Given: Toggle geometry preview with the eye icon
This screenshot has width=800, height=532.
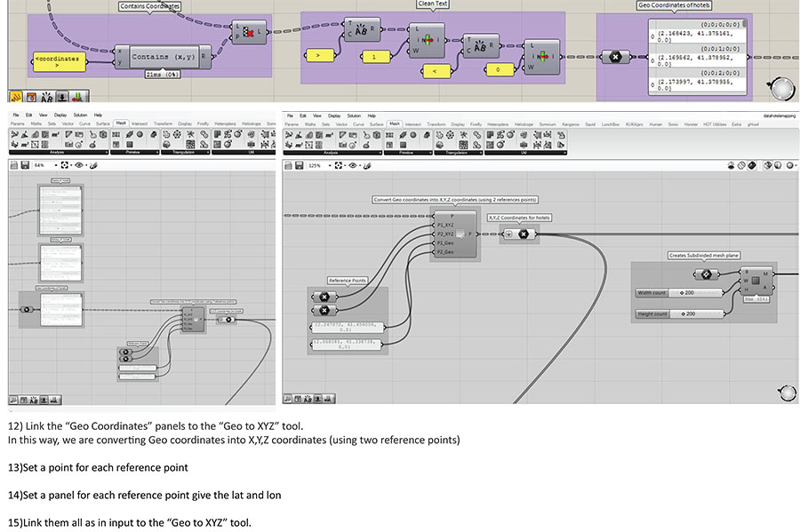Looking at the screenshot, I should pyautogui.click(x=352, y=165).
